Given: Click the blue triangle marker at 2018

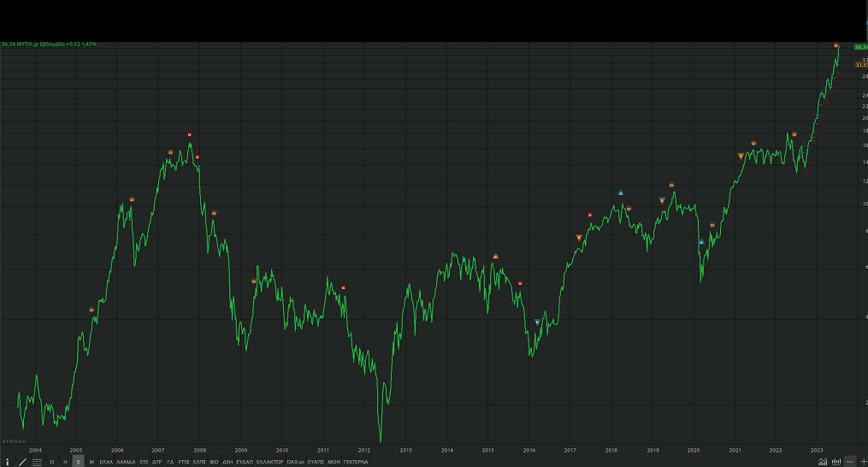Looking at the screenshot, I should (621, 192).
